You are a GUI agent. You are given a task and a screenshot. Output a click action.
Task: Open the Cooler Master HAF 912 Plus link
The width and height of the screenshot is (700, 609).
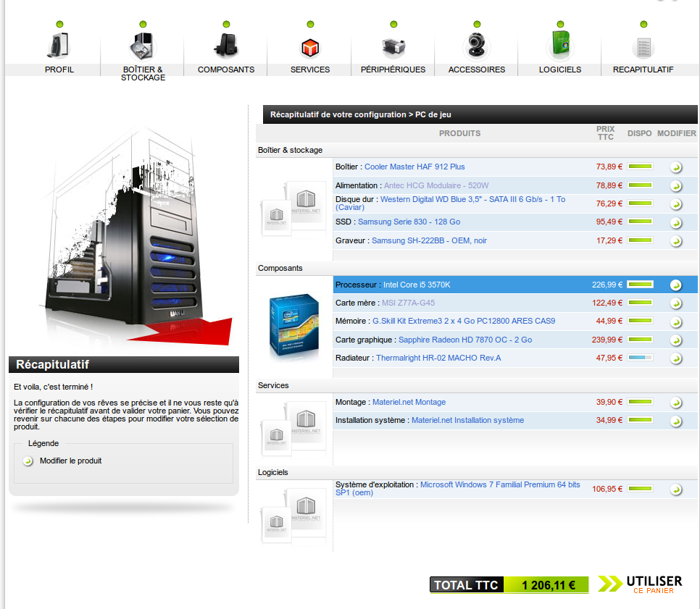tap(414, 167)
